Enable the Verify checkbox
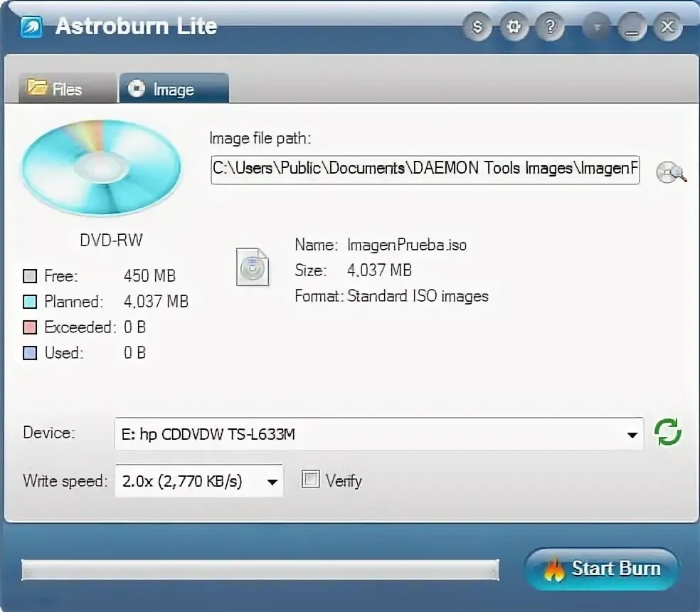Image resolution: width=700 pixels, height=612 pixels. pos(311,480)
